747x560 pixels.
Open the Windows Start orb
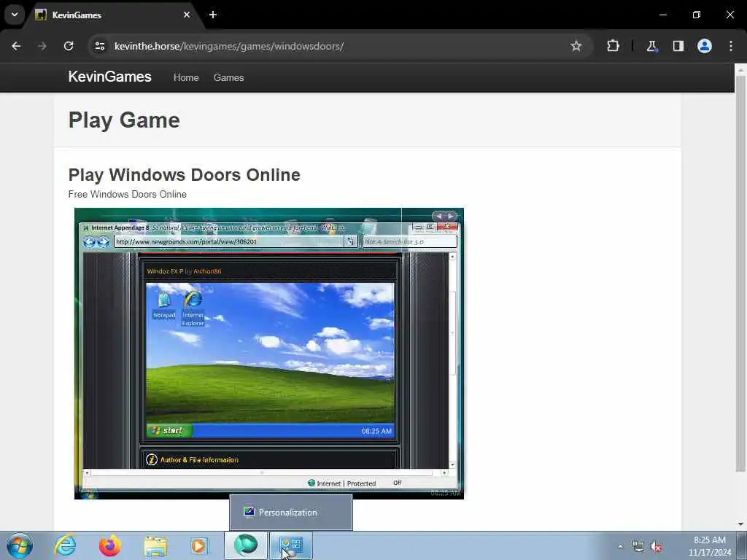click(x=20, y=545)
